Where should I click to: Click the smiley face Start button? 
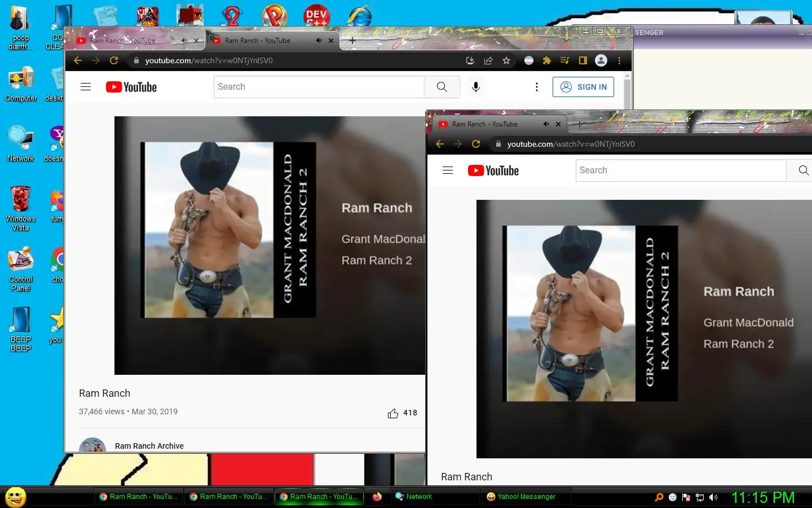pos(16,497)
